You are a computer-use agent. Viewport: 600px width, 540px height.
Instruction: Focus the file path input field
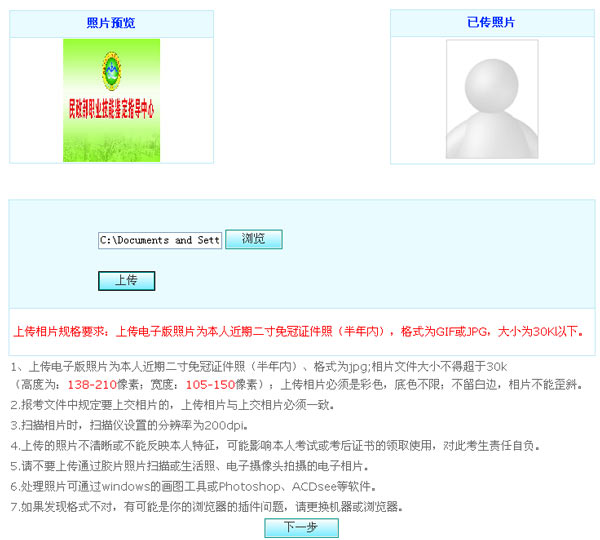pos(160,240)
